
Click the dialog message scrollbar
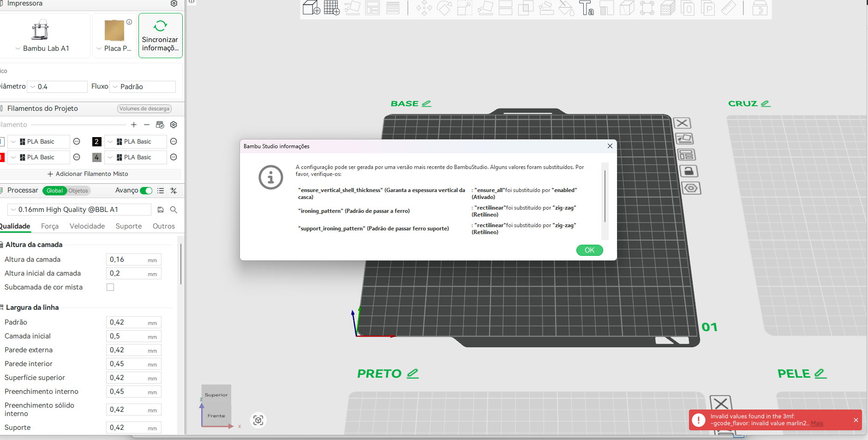click(605, 196)
